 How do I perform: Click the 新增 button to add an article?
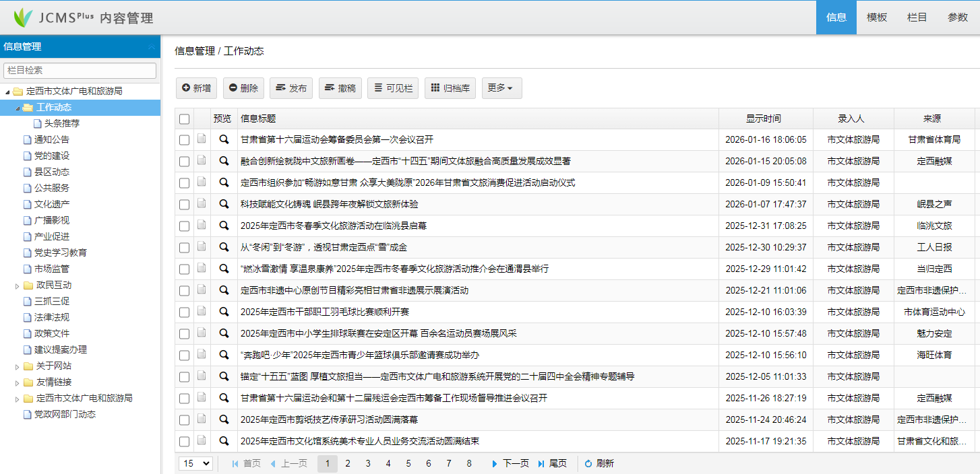coord(196,88)
